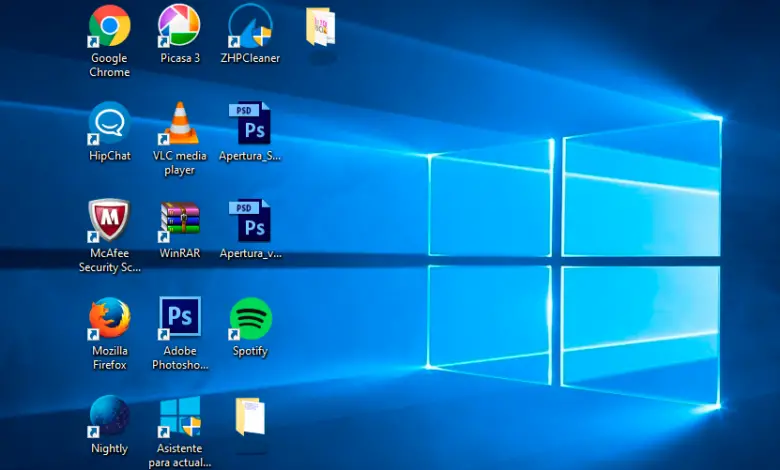
Task: Select the Google Chrome desktop shortcut
Action: (x=109, y=26)
